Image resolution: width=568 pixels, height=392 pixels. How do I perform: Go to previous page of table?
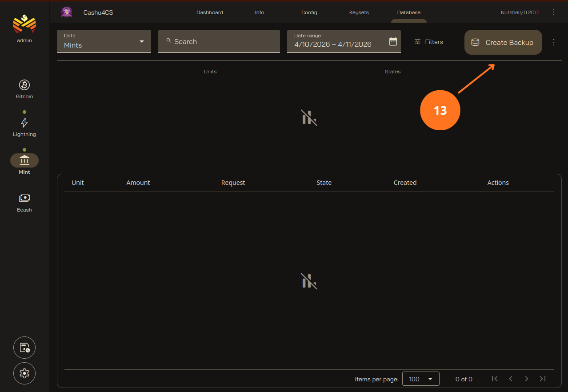point(511,379)
